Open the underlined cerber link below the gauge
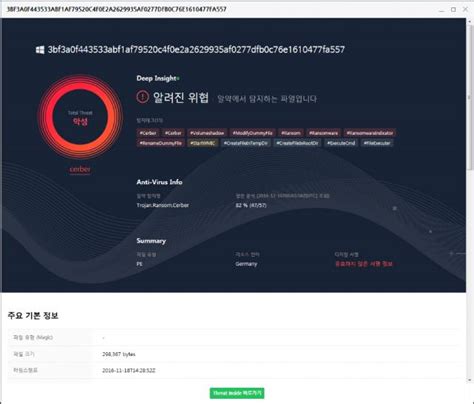The image size is (474, 404). (80, 169)
